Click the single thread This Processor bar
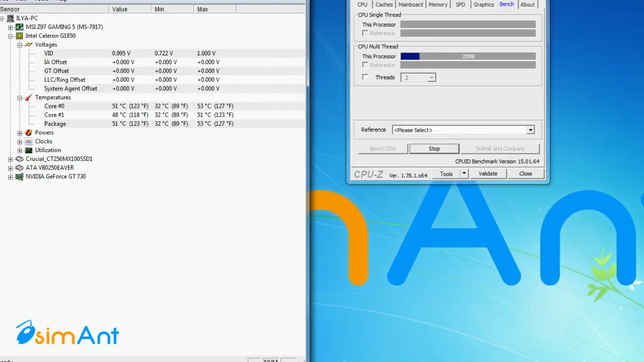The image size is (644, 362). tap(468, 25)
